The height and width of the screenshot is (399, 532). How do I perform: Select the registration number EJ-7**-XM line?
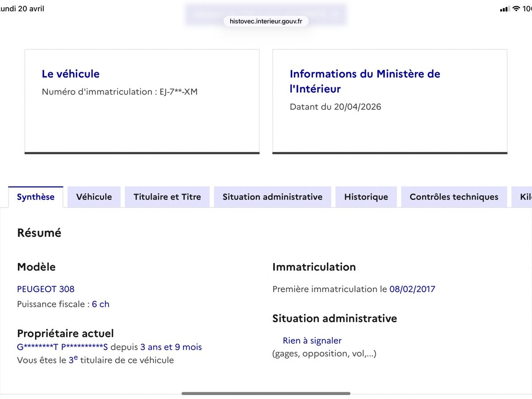[120, 92]
